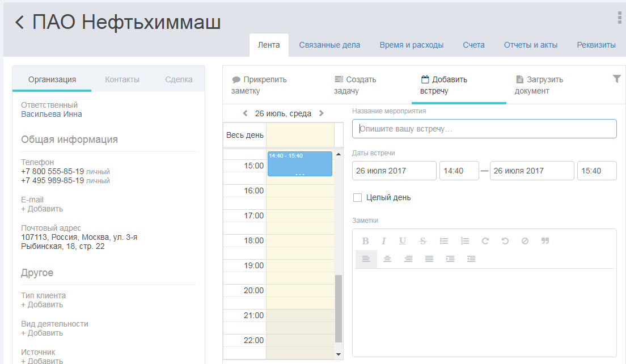Increase indent in notes editor
Screen dimensions: 626x364
coord(450,259)
